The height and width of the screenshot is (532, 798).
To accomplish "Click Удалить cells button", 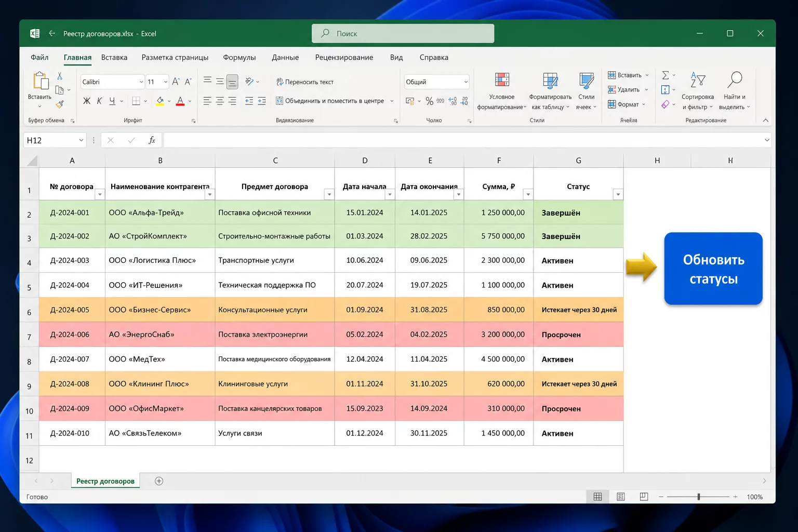I will coord(629,90).
